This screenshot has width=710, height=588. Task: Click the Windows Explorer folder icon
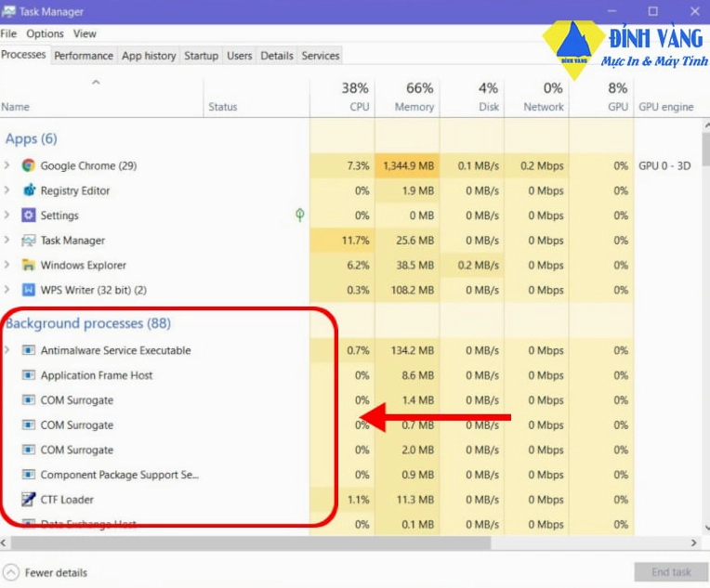coord(28,265)
